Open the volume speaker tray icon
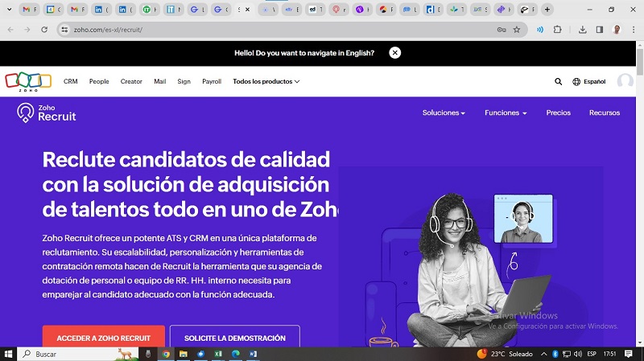The height and width of the screenshot is (361, 644). tap(578, 354)
